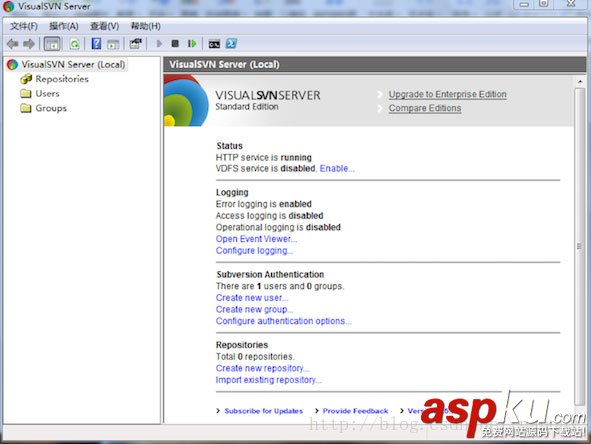Click the Back arrow toolbar icon
Image resolution: width=591 pixels, height=444 pixels.
(13, 44)
